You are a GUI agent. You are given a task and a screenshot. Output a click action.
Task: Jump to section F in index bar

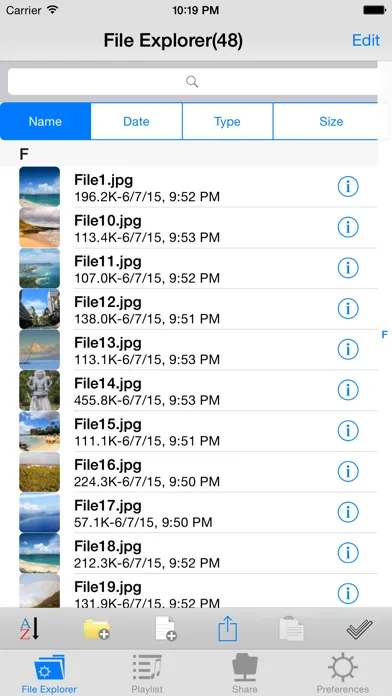385,335
